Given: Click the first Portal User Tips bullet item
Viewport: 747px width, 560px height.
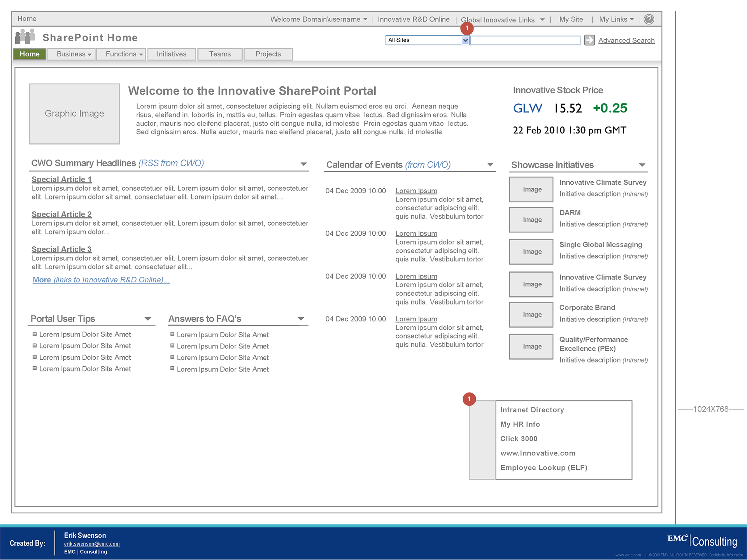Looking at the screenshot, I should coord(85,334).
